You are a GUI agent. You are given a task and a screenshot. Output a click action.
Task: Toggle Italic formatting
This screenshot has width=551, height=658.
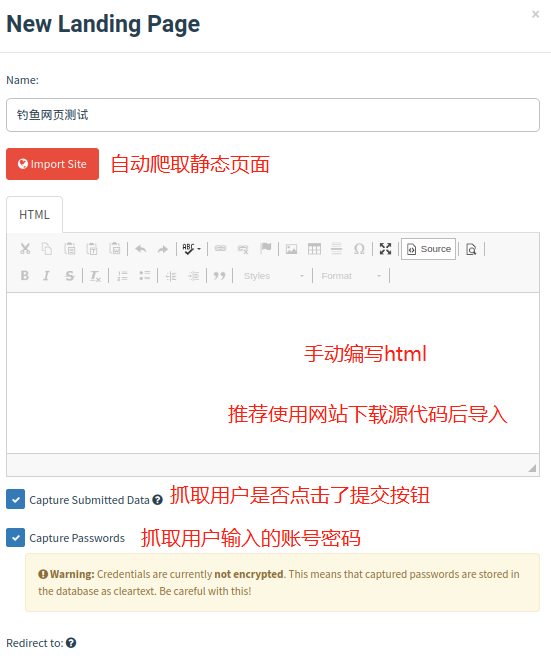pyautogui.click(x=46, y=276)
